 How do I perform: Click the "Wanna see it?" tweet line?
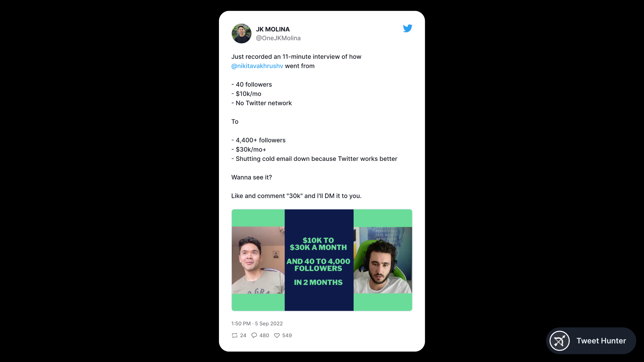click(252, 178)
